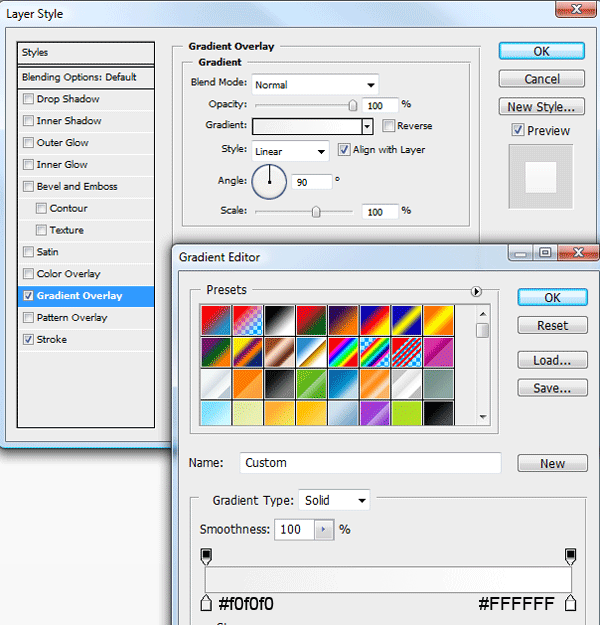
Task: Turn on the Outer Glow effect
Action: pyautogui.click(x=28, y=142)
